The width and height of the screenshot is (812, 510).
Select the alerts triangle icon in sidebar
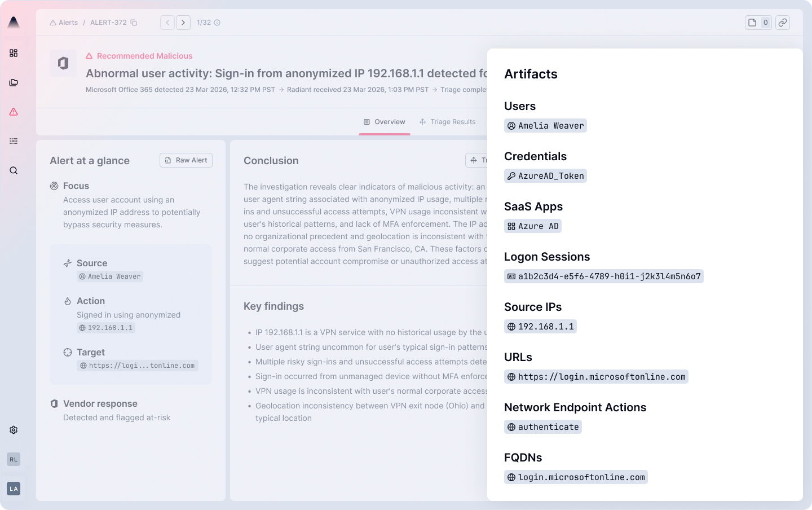pos(14,112)
